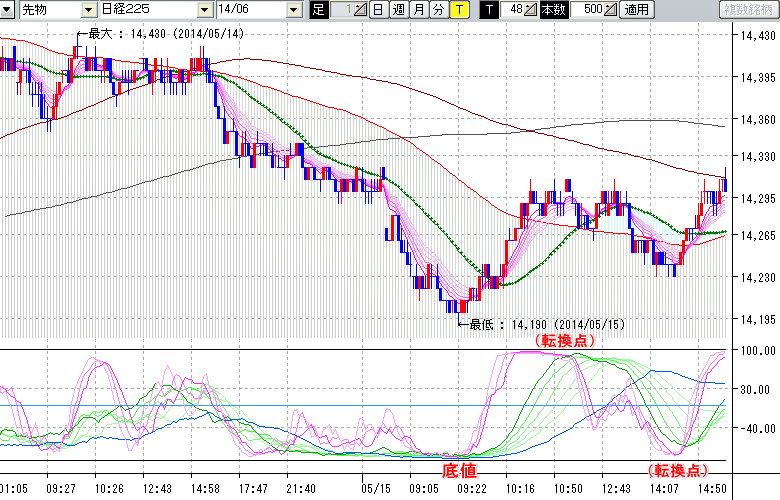Click the small icon left of 先物

point(9,10)
